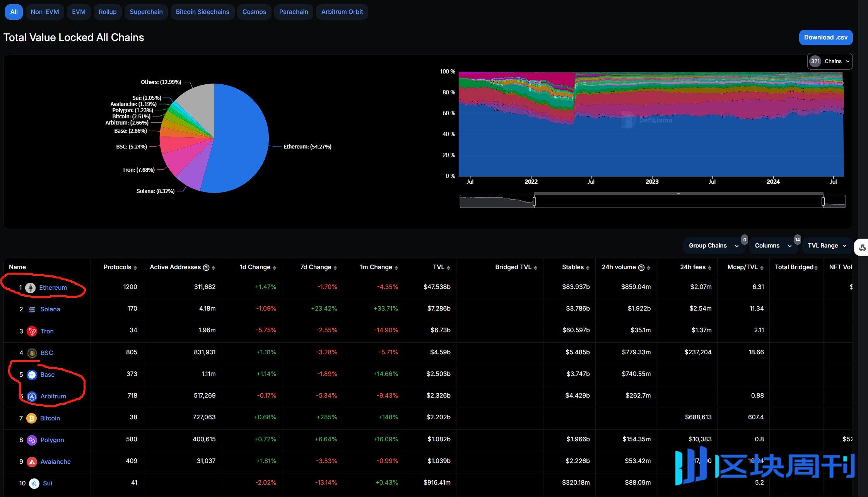
Task: Click the Arbitrum logo icon
Action: tap(32, 396)
